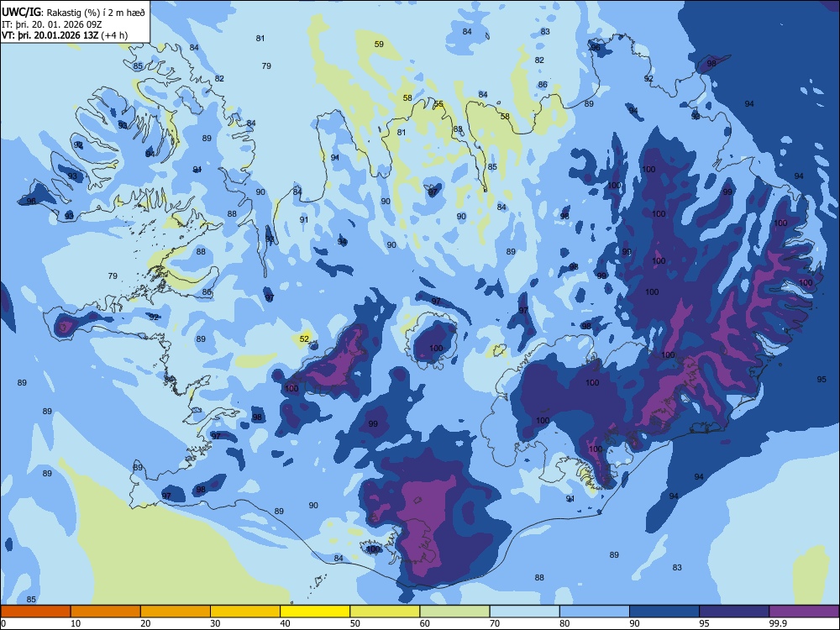The height and width of the screenshot is (630, 840).
Task: Click the pale blue 70–80 legend swatch
Action: [x=524, y=612]
